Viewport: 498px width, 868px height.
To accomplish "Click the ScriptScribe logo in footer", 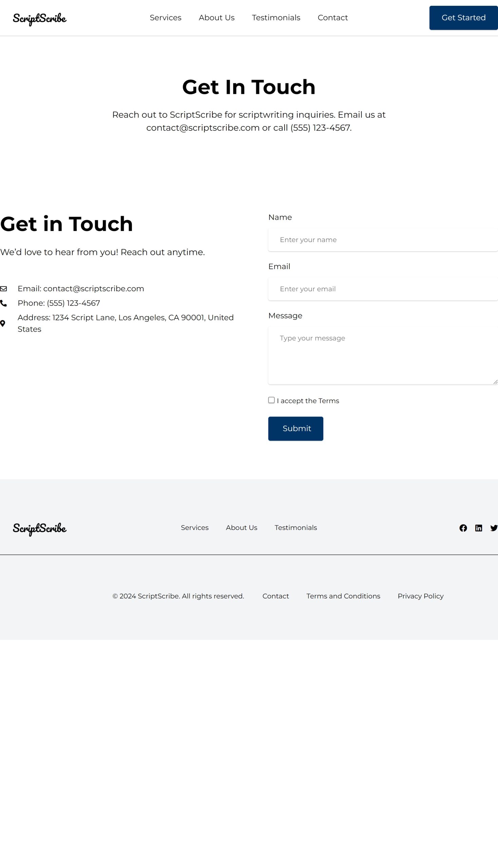I will (40, 528).
